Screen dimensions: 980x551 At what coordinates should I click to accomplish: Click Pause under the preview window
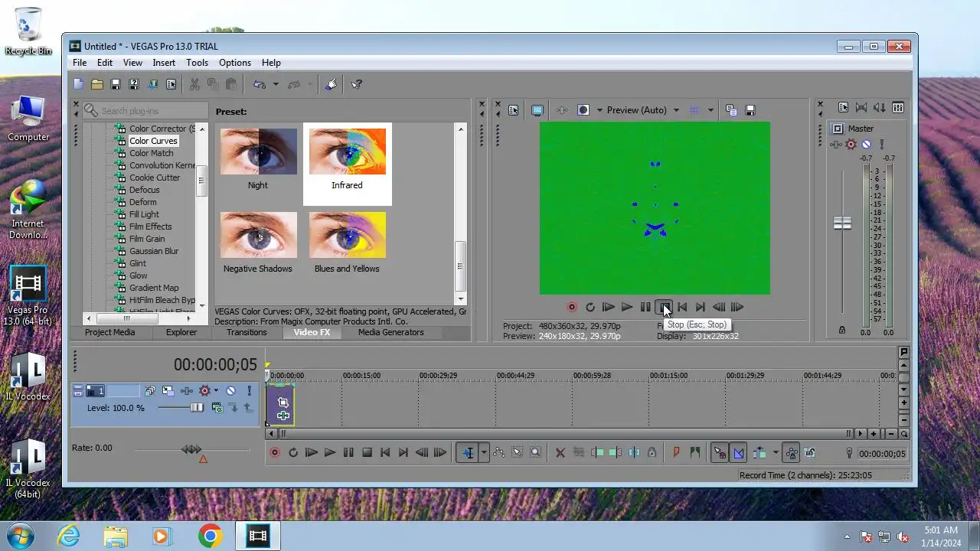point(645,307)
